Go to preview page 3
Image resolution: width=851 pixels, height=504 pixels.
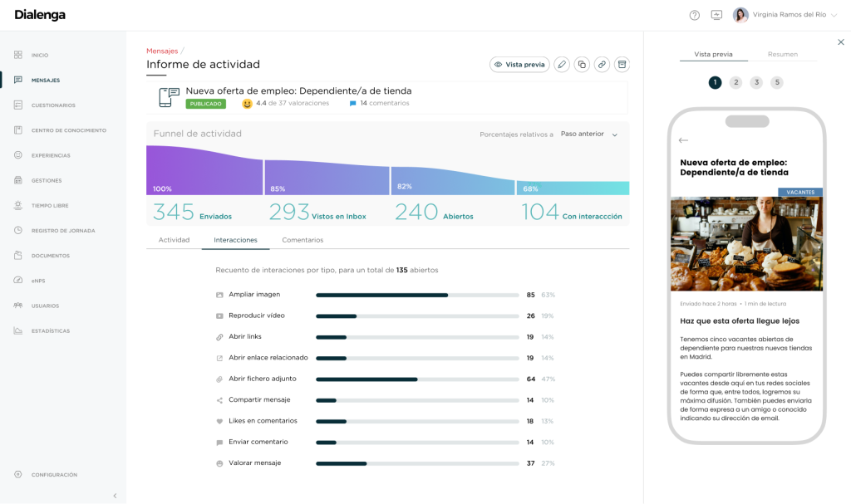[756, 82]
